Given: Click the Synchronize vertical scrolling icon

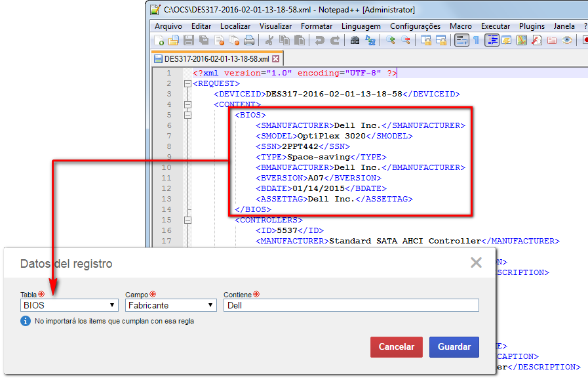Looking at the screenshot, I should pyautogui.click(x=425, y=40).
